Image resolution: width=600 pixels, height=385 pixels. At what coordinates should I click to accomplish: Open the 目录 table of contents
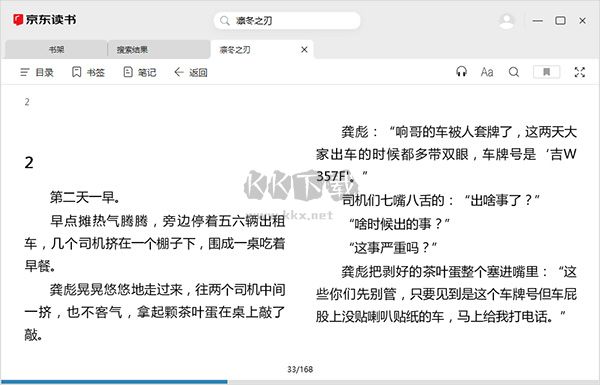point(37,72)
